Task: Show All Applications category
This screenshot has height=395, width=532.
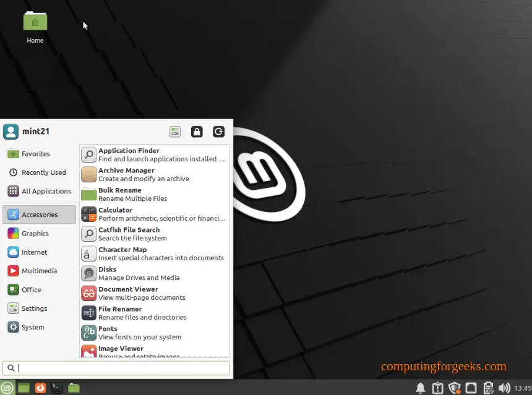Action: click(x=39, y=191)
